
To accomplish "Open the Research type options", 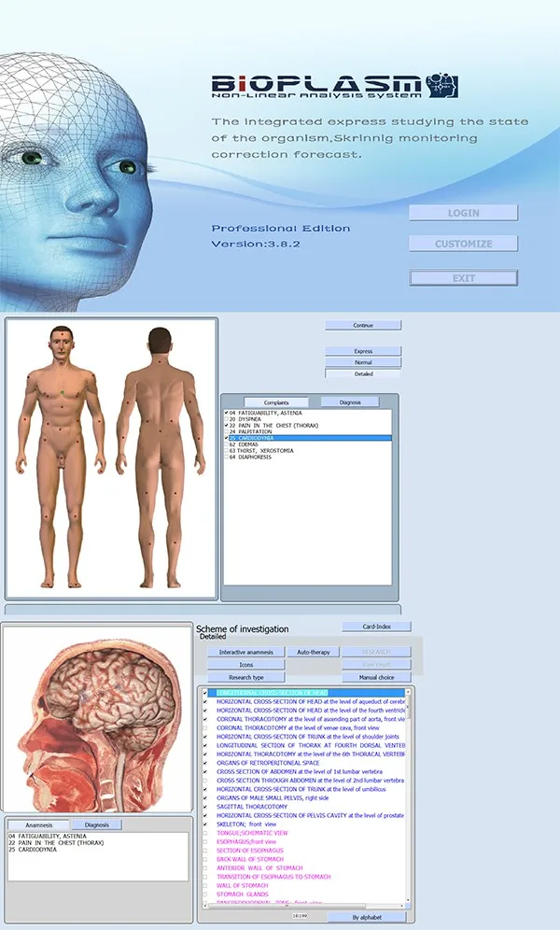I will click(x=245, y=677).
